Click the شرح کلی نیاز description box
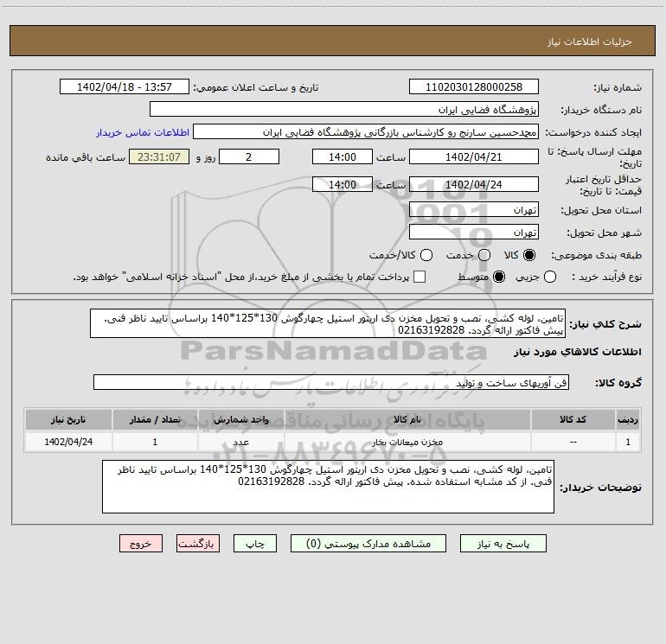The height and width of the screenshot is (644, 666). click(328, 323)
